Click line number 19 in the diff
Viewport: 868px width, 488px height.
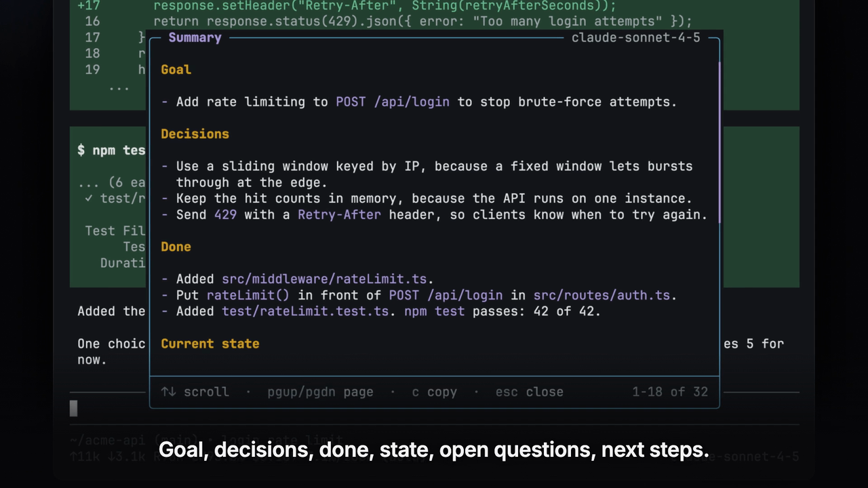pyautogui.click(x=92, y=70)
